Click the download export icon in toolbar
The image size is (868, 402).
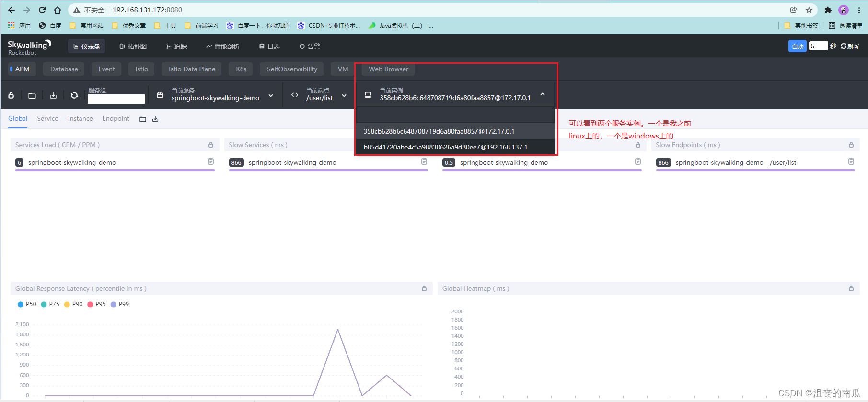(53, 95)
